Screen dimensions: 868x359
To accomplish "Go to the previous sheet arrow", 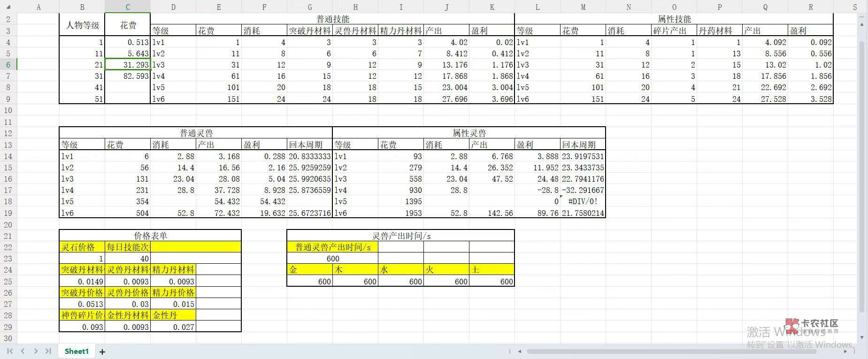I will point(23,351).
